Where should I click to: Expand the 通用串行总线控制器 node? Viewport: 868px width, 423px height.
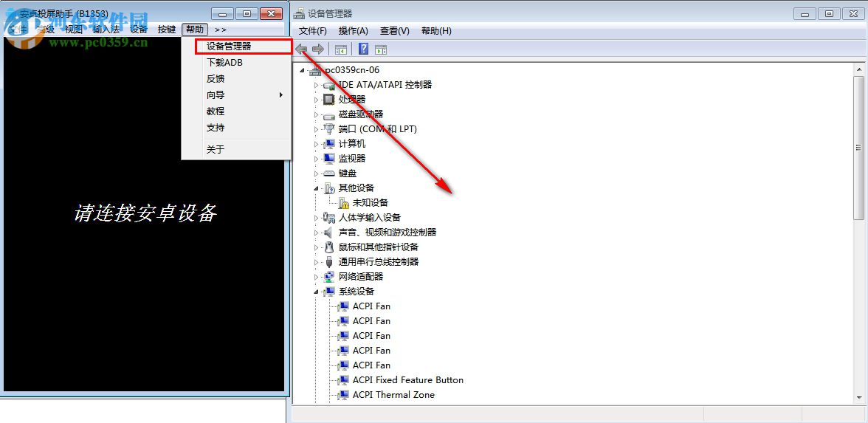317,262
